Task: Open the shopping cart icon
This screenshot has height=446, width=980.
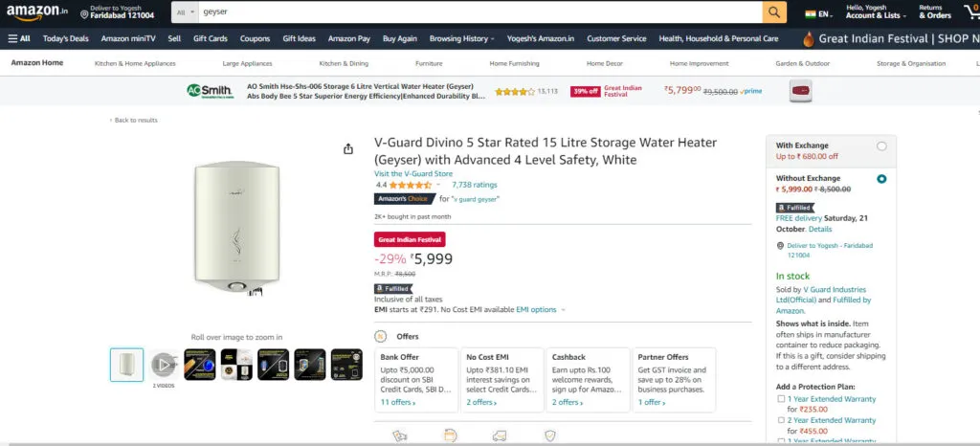Action: pos(972,12)
